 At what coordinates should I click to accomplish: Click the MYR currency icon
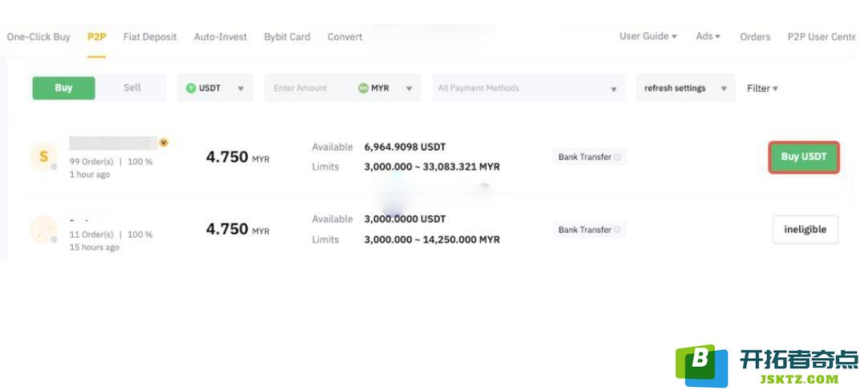tap(363, 88)
